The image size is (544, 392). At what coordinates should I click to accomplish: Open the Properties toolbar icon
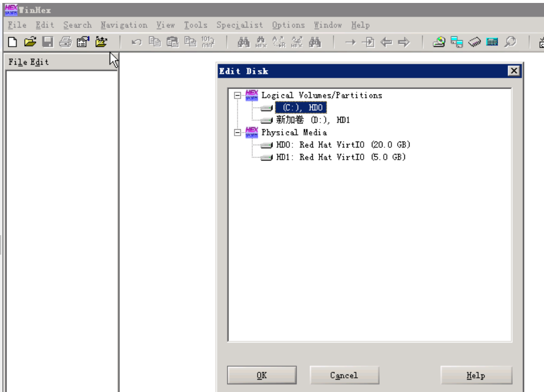tap(83, 42)
